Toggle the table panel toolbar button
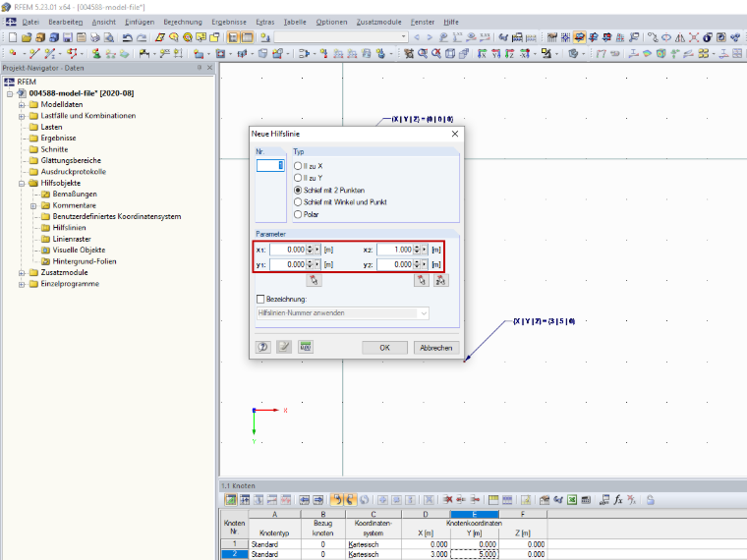This screenshot has width=747, height=560. [248, 37]
